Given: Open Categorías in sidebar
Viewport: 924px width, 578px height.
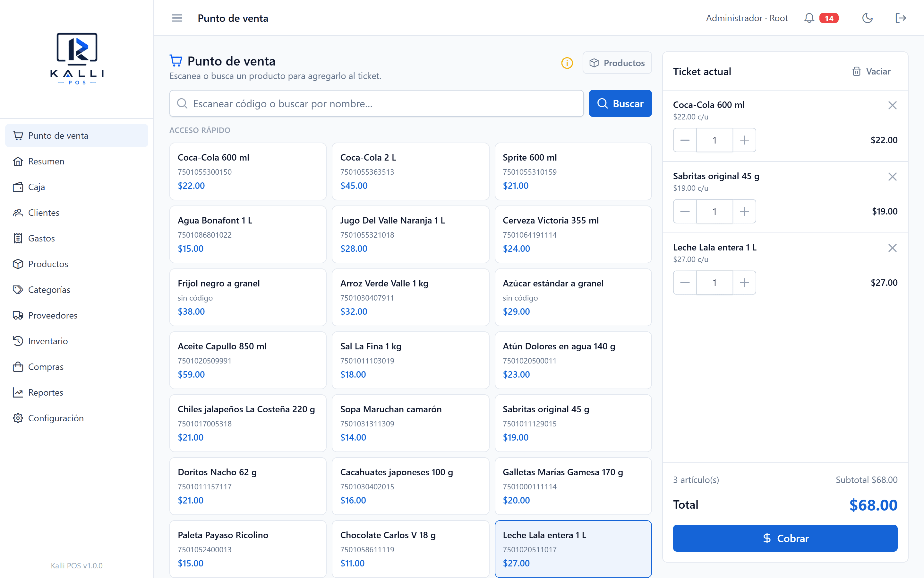Looking at the screenshot, I should click(x=76, y=289).
